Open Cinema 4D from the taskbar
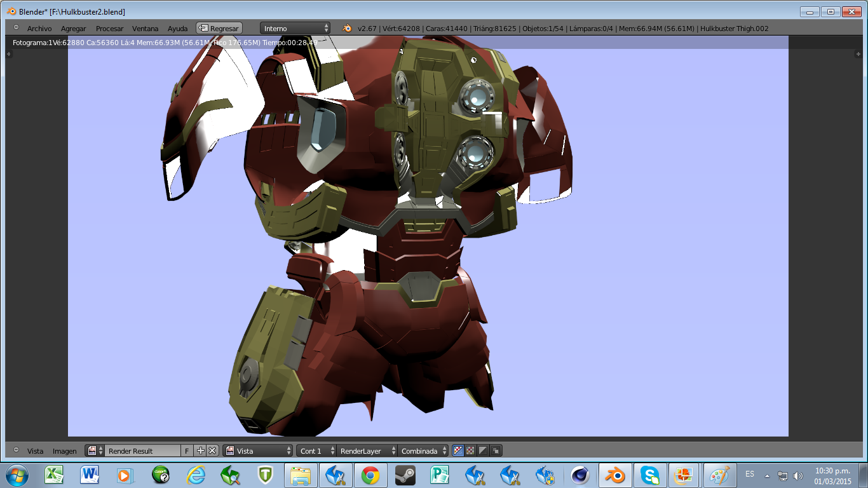 coord(580,475)
